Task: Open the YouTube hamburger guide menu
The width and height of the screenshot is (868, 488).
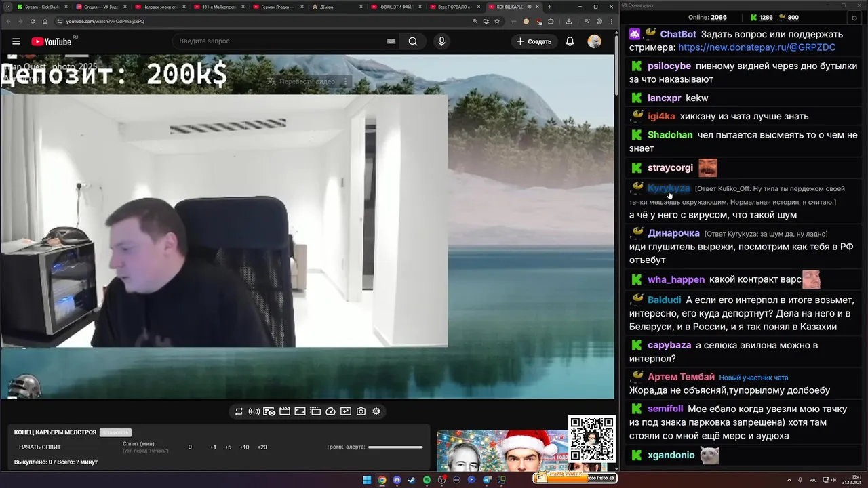Action: 16,41
